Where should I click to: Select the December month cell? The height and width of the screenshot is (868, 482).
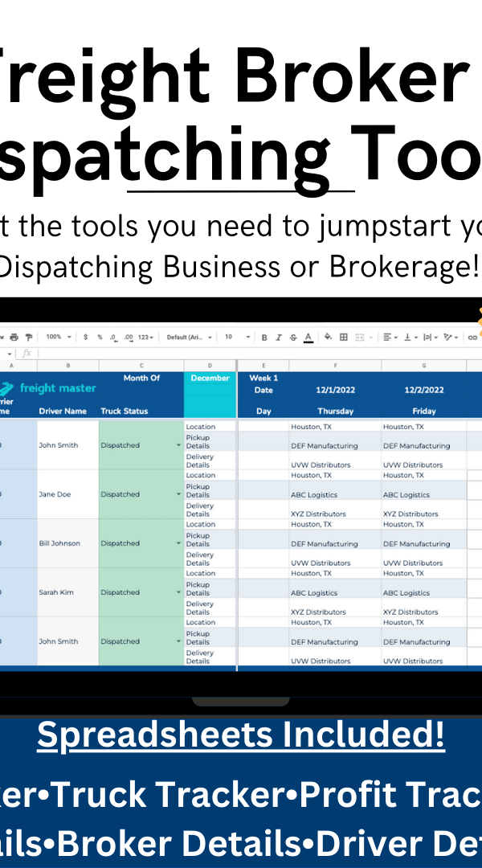[x=210, y=379]
